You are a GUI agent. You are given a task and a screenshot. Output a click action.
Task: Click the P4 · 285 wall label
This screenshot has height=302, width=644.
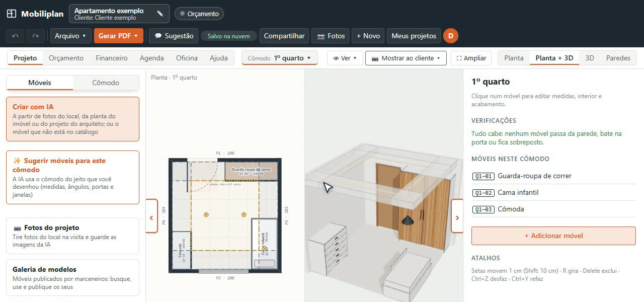click(x=164, y=215)
